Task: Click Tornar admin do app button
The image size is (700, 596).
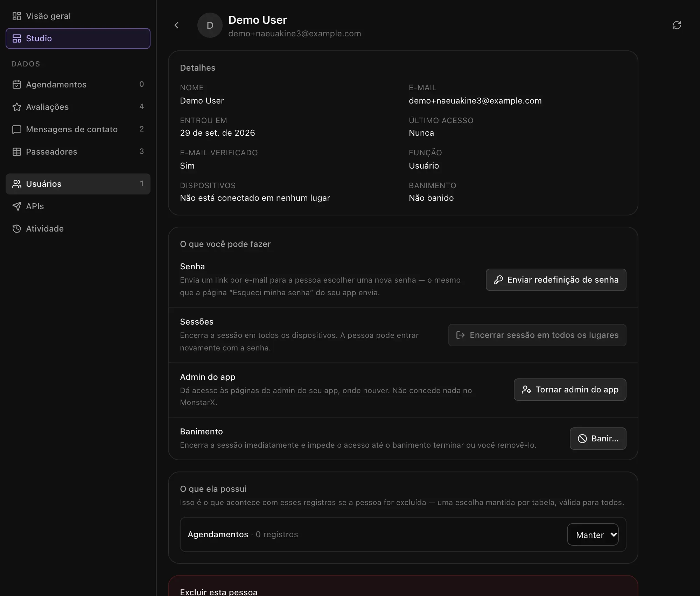Action: [570, 390]
